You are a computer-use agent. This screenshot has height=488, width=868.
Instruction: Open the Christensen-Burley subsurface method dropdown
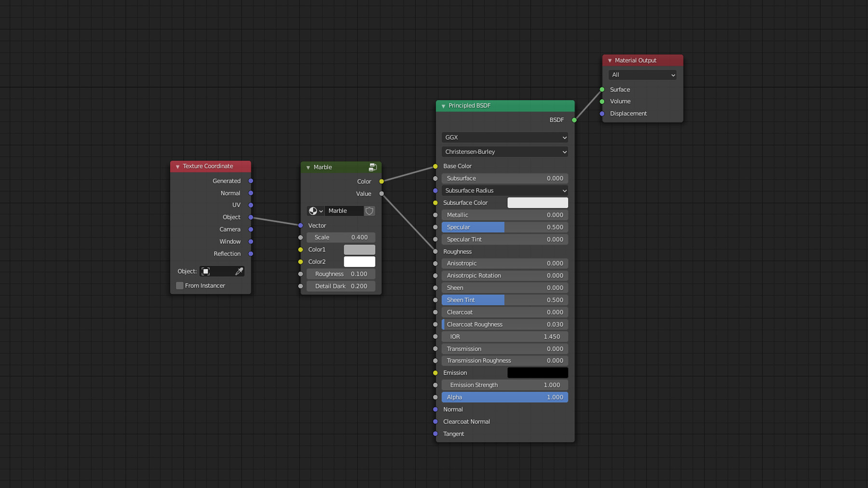click(504, 152)
